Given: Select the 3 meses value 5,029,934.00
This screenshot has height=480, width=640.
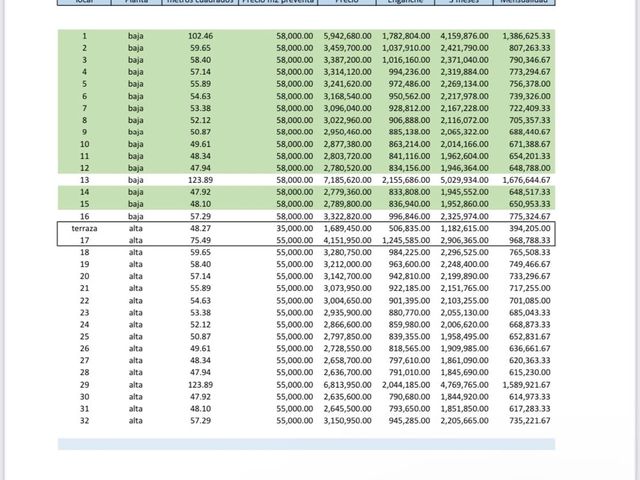Looking at the screenshot, I should click(464, 180).
